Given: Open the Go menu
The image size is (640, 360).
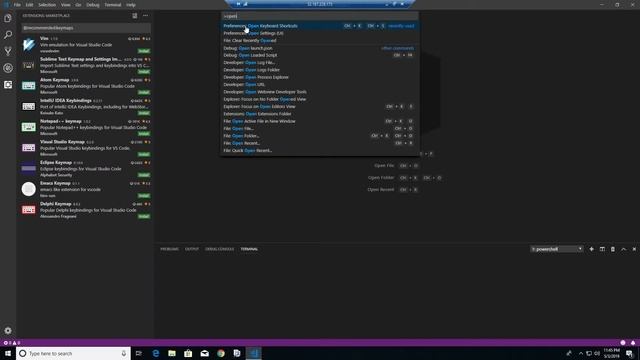Looking at the screenshot, I should (78, 5).
